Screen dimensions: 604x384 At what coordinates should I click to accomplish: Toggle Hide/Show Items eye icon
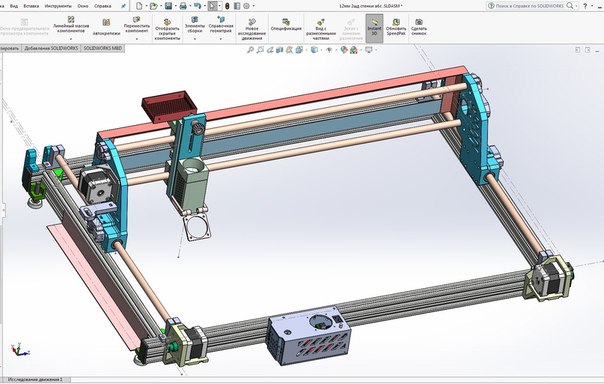point(329,50)
